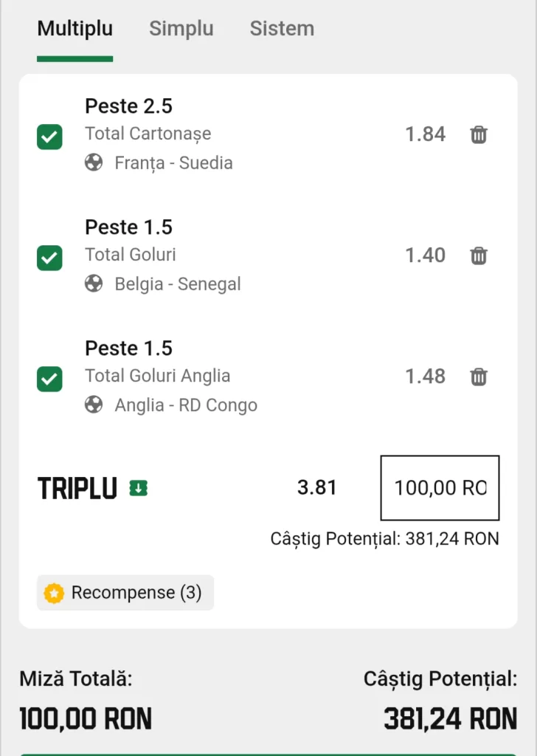537x756 pixels.
Task: Click the green ticket icon beside TRIPLU
Action: 138,488
